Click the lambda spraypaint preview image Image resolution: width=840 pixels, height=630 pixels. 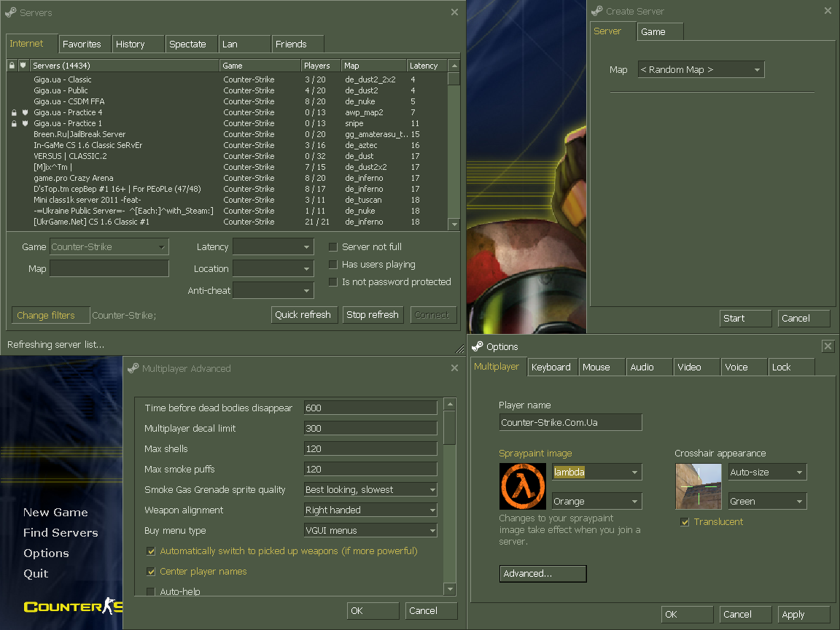tap(522, 486)
